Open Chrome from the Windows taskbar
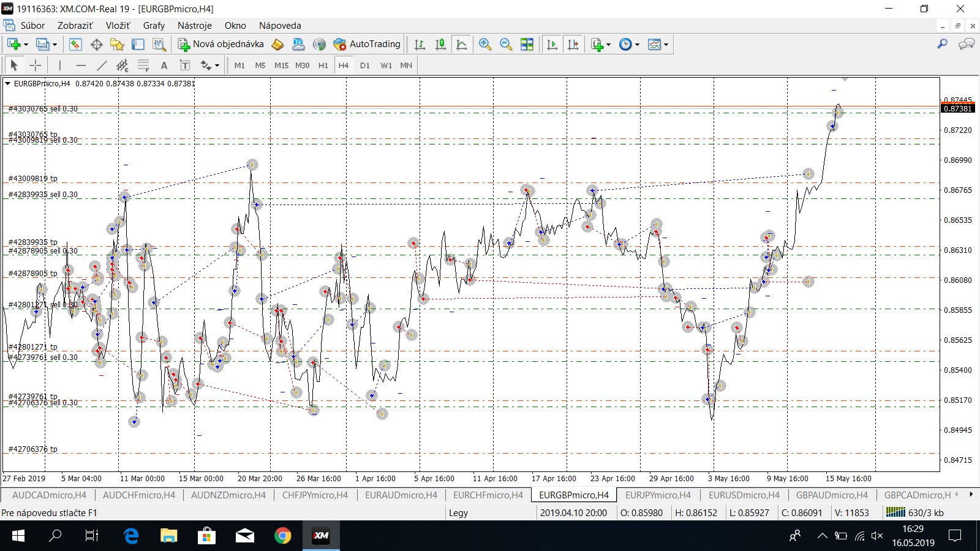The image size is (980, 551). (282, 536)
